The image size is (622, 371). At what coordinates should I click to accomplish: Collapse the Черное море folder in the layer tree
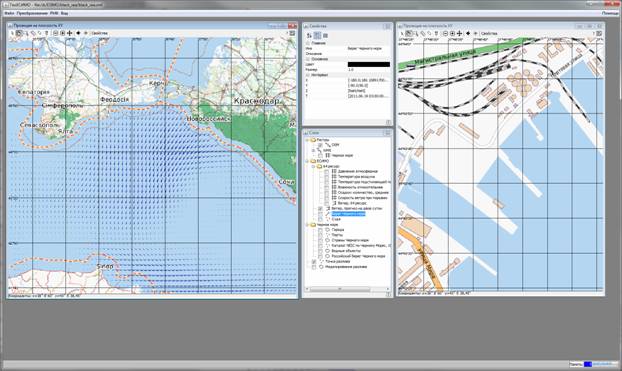pyautogui.click(x=307, y=225)
